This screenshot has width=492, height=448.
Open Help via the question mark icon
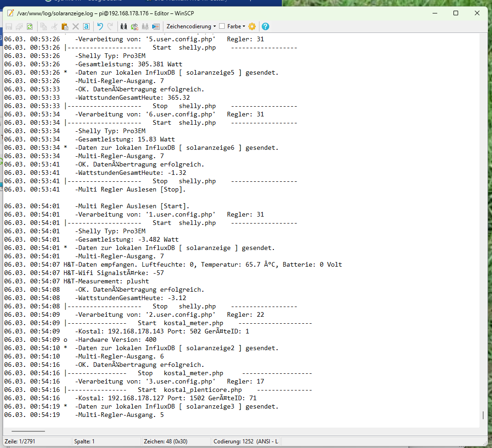point(265,27)
